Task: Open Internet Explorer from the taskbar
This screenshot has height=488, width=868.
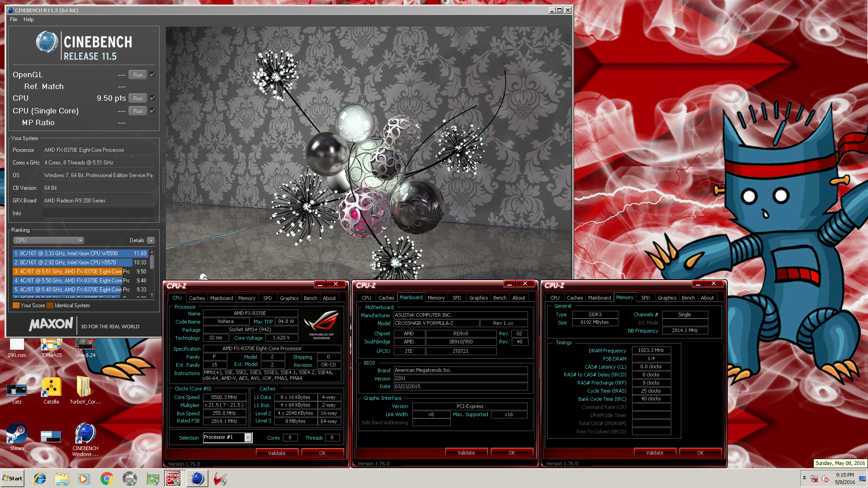Action: (40, 479)
